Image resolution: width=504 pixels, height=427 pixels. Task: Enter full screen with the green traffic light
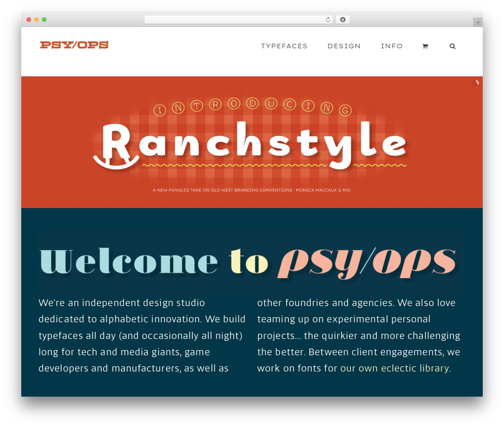[44, 19]
